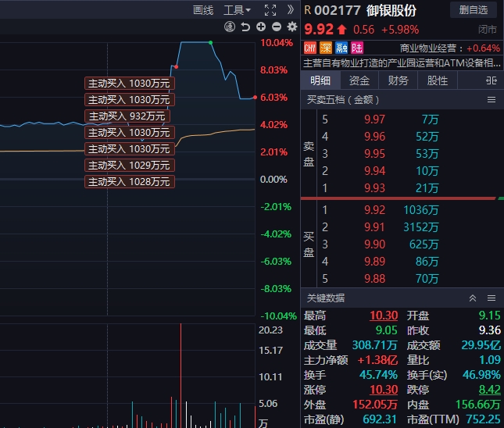Click the company description text line

tap(402, 63)
